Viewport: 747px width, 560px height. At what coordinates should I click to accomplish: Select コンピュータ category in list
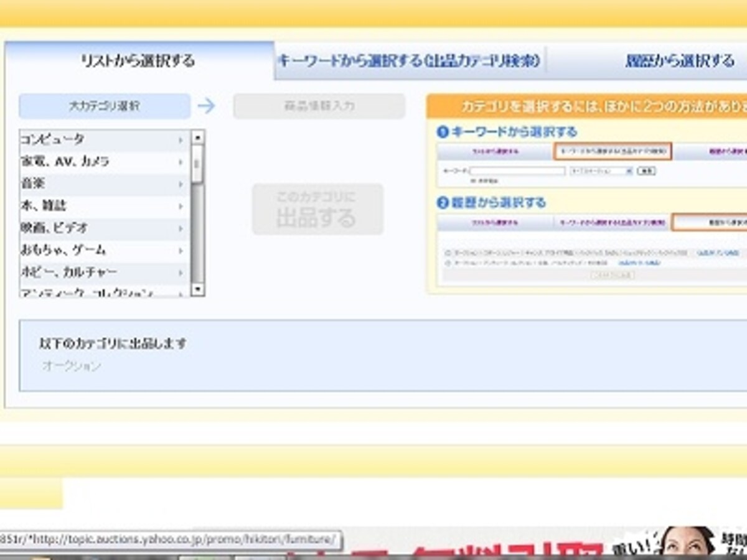[x=104, y=139]
